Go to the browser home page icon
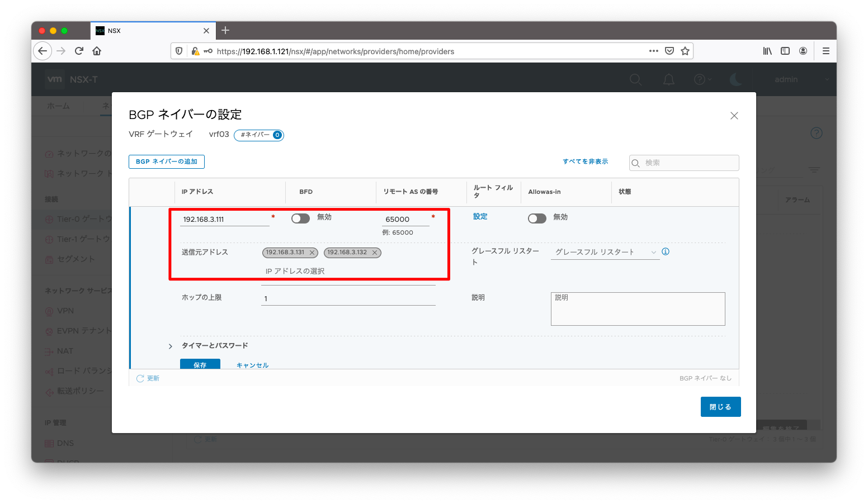 (x=97, y=51)
